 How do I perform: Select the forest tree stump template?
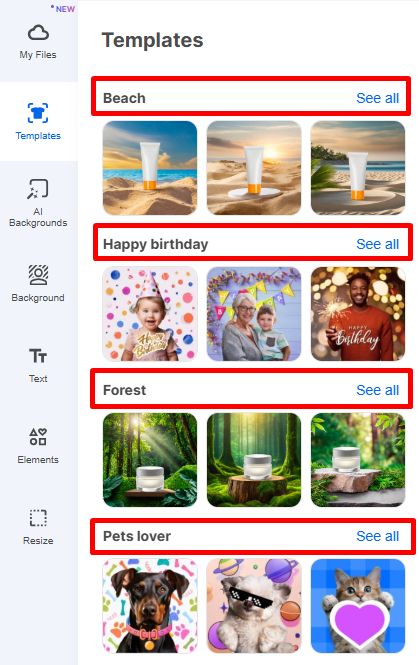pyautogui.click(x=254, y=460)
